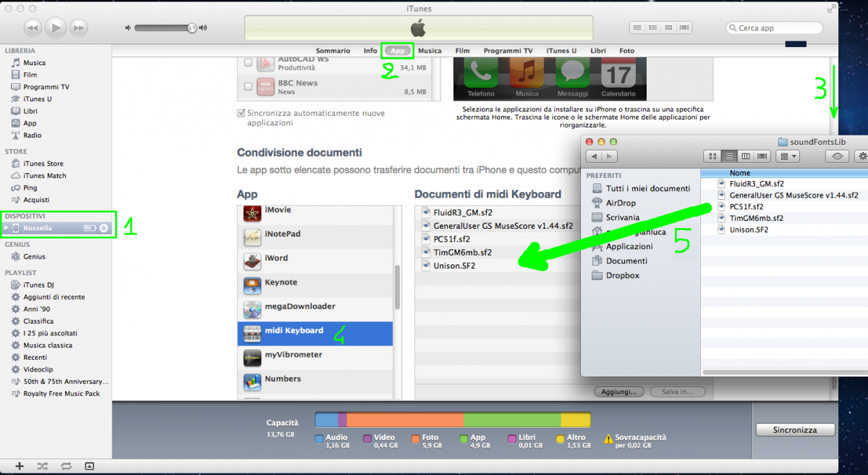The image size is (868, 475).
Task: Go back in Finder window
Action: [594, 156]
